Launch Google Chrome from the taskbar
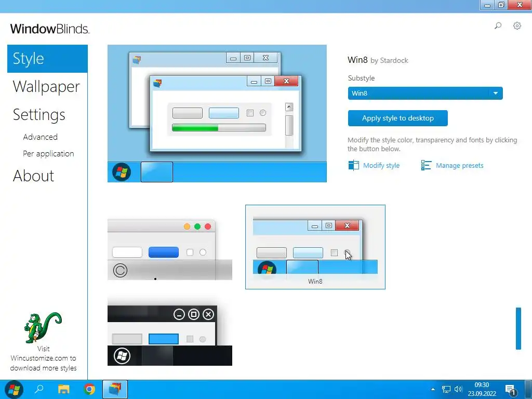The width and height of the screenshot is (532, 399). tap(89, 389)
